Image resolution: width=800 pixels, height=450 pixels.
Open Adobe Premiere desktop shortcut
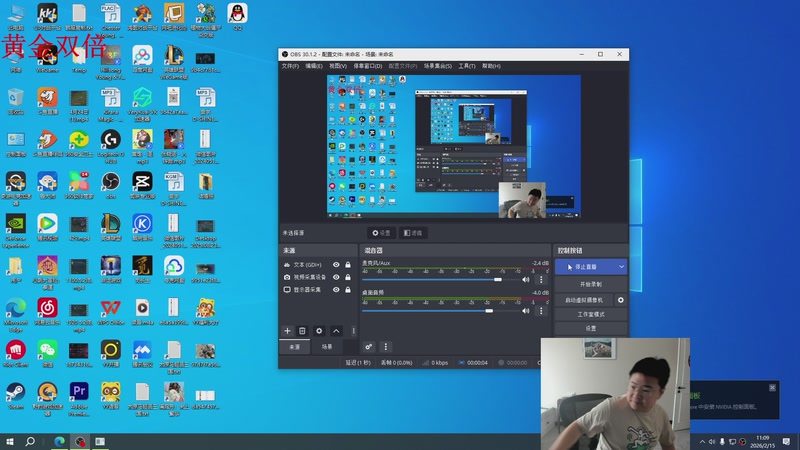tap(79, 399)
